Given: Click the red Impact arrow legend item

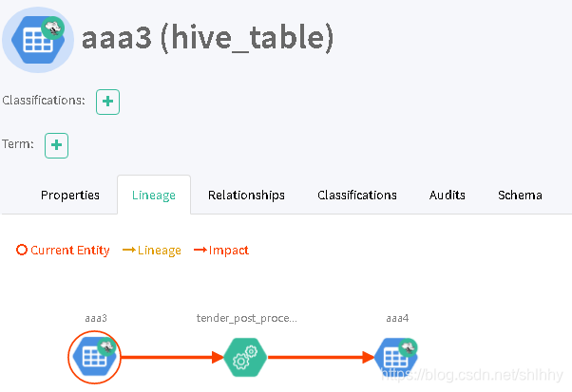Looking at the screenshot, I should coord(221,251).
